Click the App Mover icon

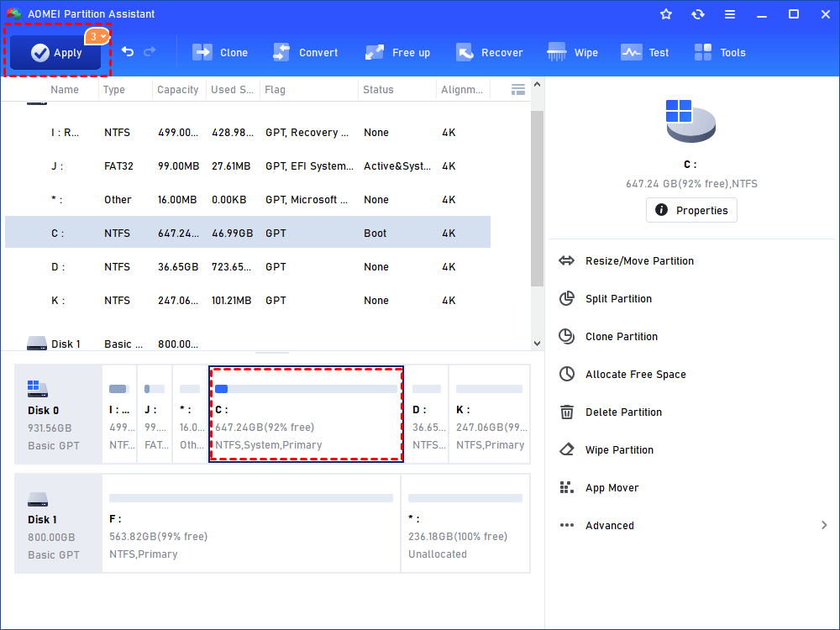point(567,487)
